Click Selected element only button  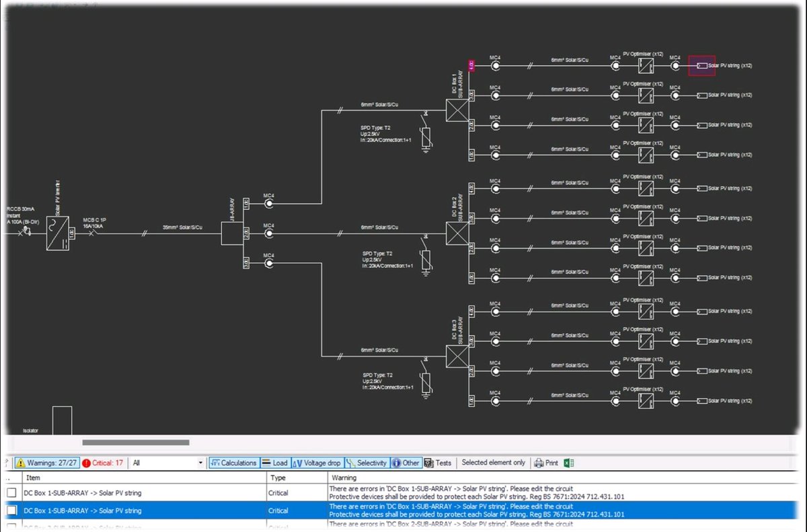493,463
